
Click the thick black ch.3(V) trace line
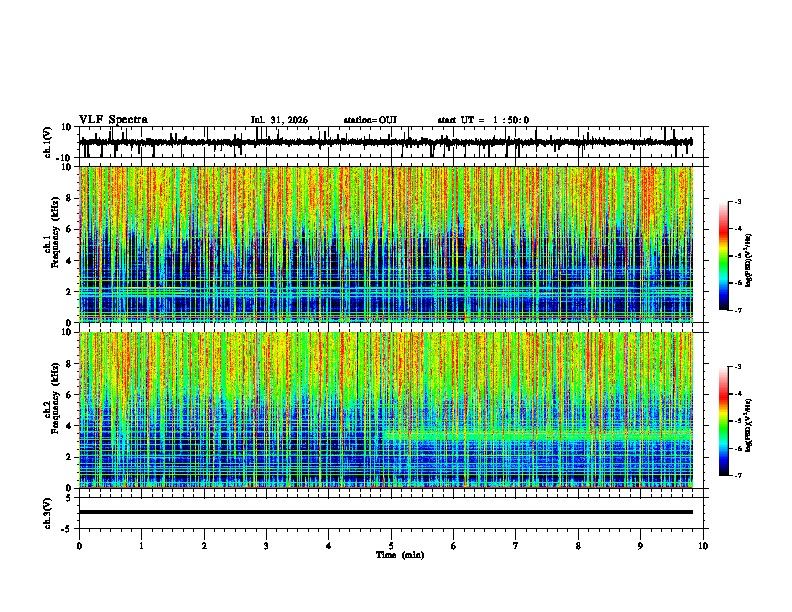(386, 512)
